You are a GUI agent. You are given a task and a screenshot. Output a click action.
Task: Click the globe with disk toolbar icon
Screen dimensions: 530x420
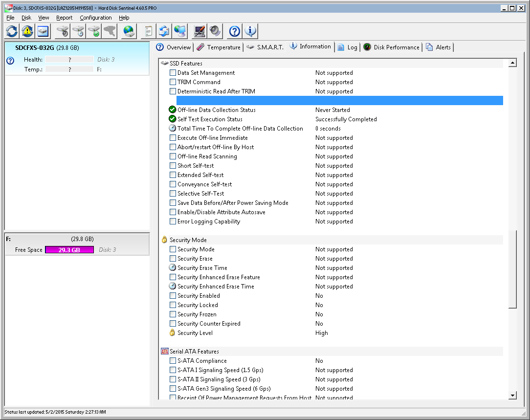tap(129, 31)
